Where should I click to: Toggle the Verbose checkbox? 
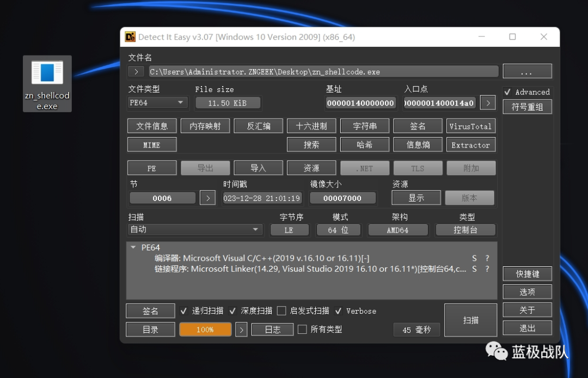point(338,311)
